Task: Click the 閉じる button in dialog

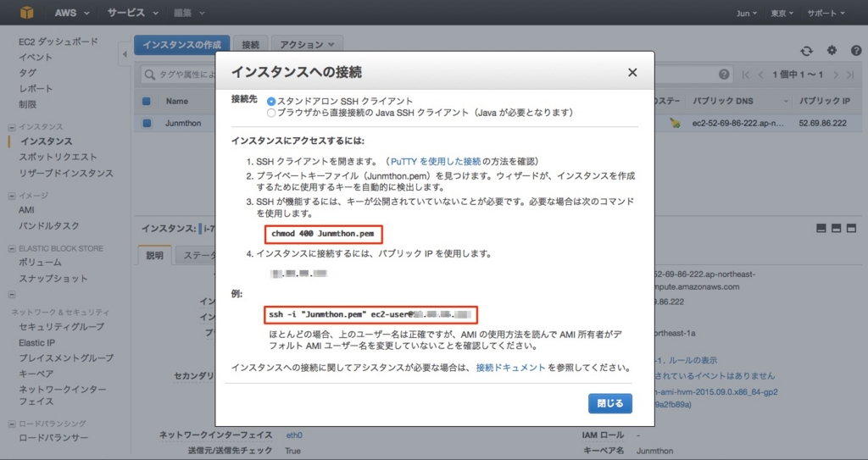Action: point(610,403)
